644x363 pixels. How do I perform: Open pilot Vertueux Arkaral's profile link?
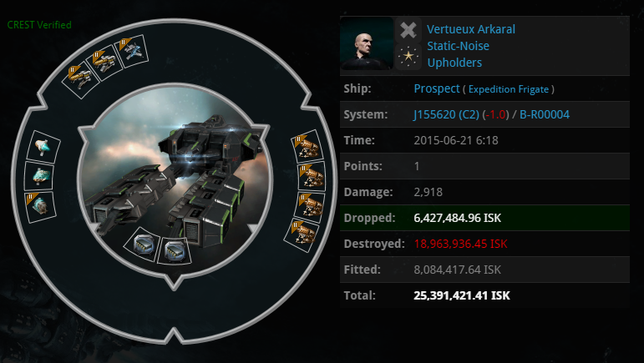[471, 29]
